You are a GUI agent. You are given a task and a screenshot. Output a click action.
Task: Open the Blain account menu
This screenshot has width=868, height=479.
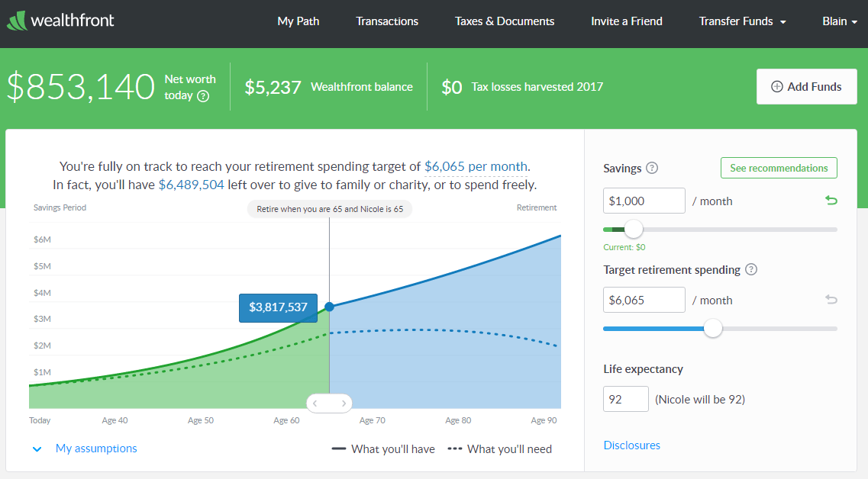click(x=840, y=21)
